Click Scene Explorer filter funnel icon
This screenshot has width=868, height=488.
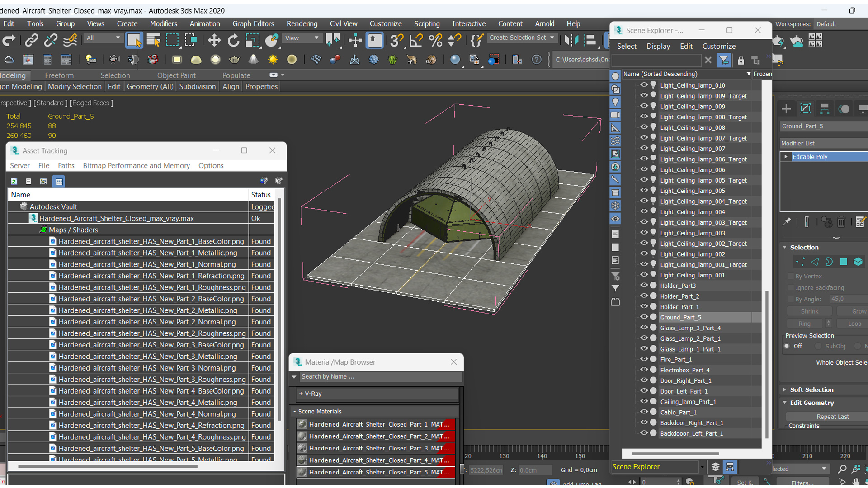(x=724, y=60)
